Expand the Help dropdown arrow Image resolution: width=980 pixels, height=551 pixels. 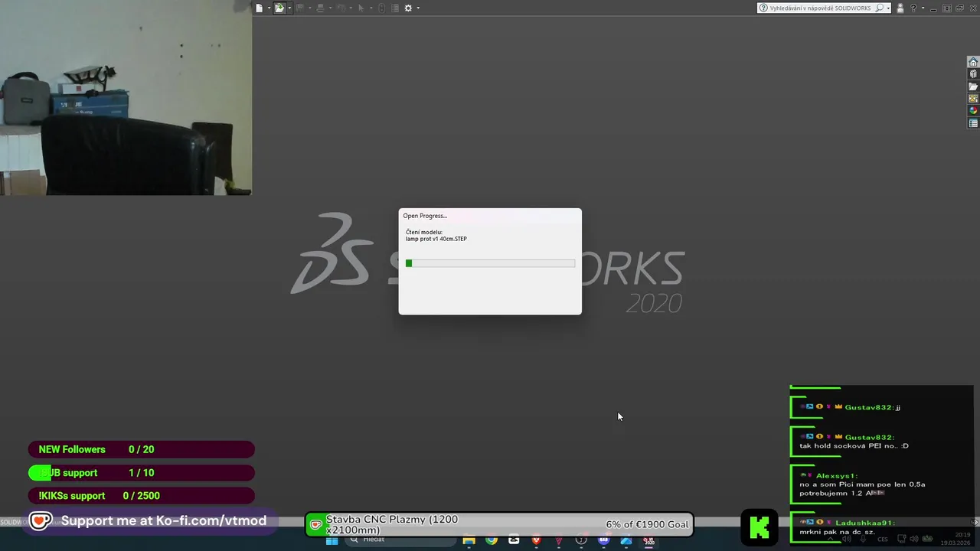click(923, 8)
